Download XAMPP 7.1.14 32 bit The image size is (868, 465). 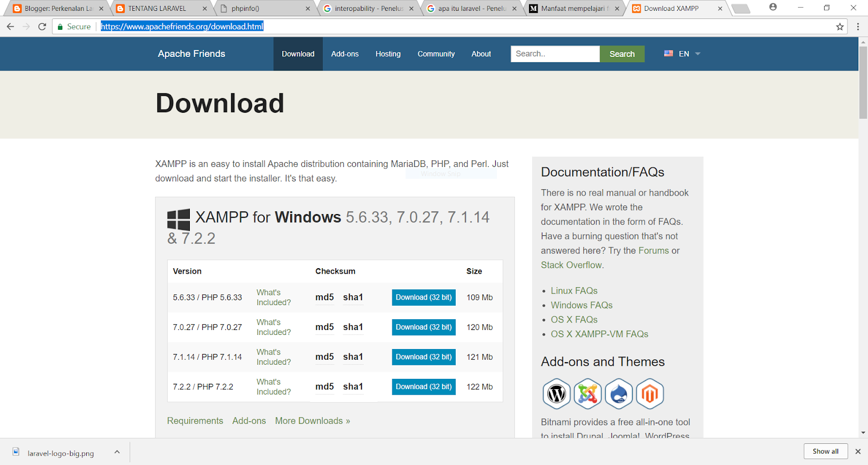point(424,357)
